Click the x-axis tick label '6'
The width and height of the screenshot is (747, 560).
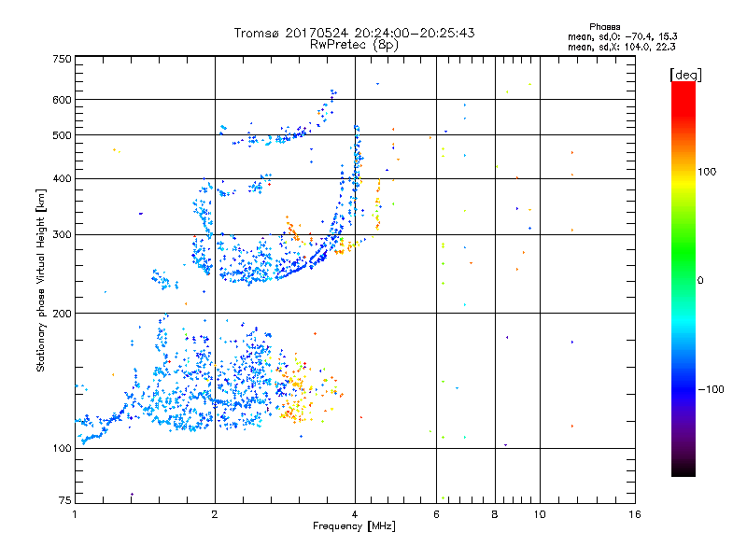pos(436,514)
